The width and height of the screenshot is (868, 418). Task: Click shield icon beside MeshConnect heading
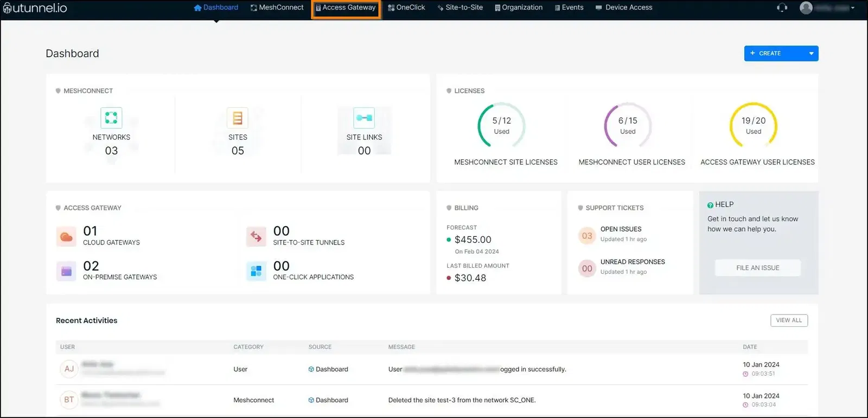coord(58,91)
